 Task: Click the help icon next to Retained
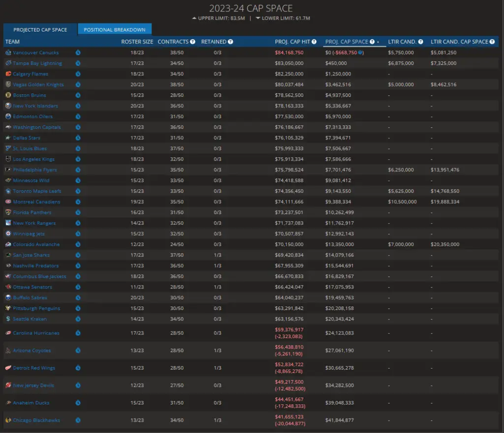(x=230, y=42)
